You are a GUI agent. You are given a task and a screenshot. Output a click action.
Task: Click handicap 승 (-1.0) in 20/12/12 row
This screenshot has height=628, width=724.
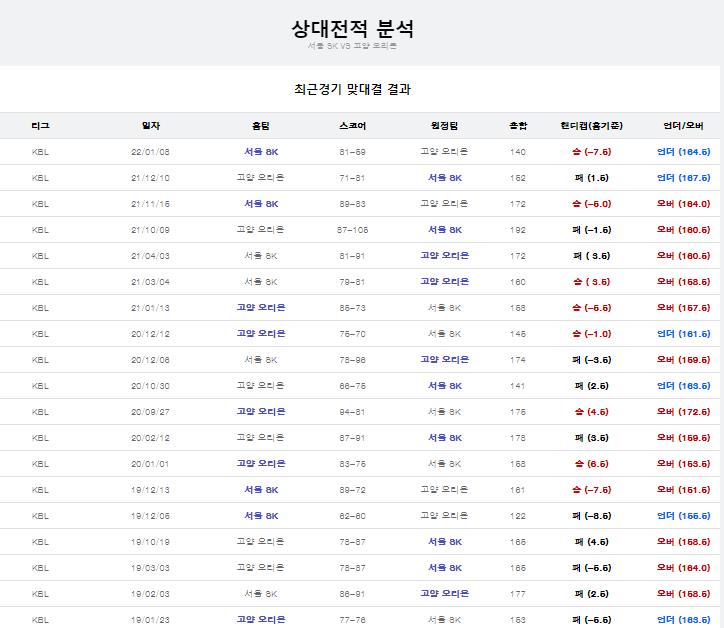591,334
